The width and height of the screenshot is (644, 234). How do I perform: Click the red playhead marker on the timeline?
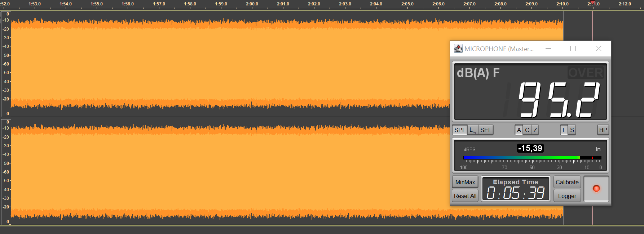point(592,3)
